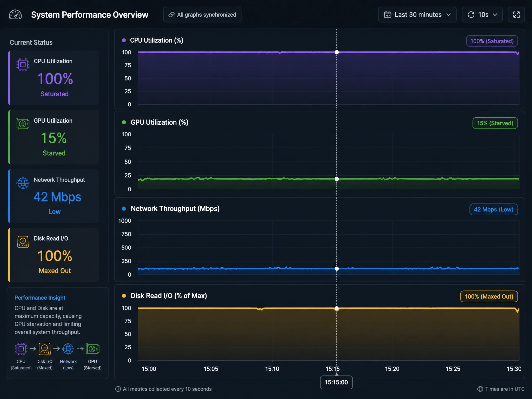
Task: Click the link icon beside All graphs synchronized
Action: pyautogui.click(x=171, y=15)
